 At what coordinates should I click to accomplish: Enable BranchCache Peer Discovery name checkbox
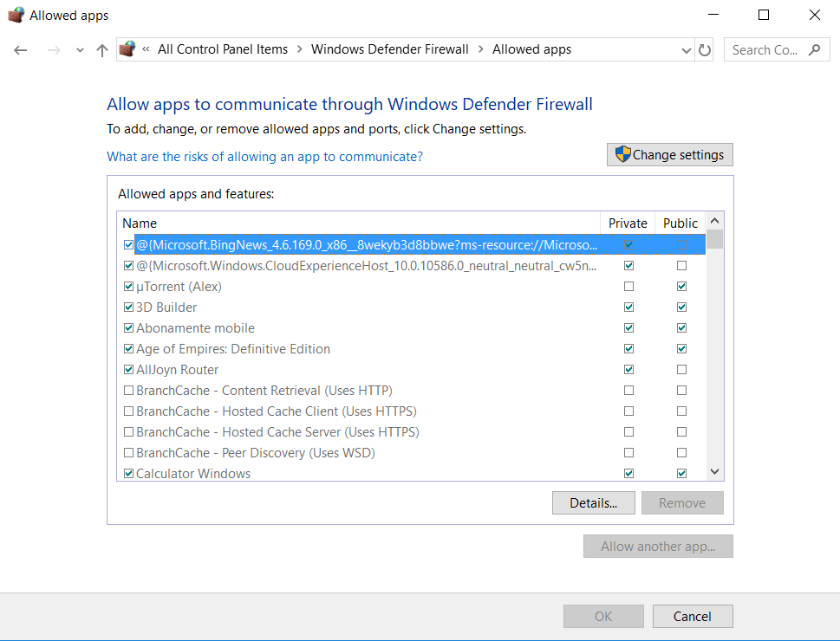128,452
